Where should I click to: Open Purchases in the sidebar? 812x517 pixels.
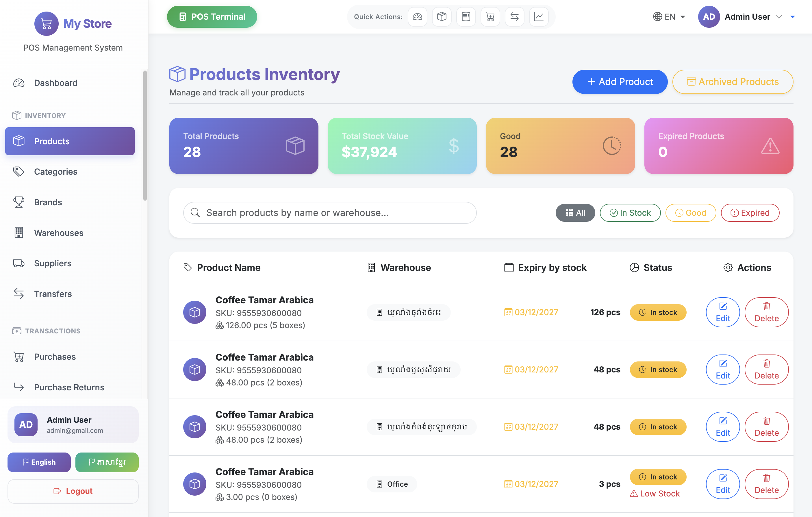coord(70,356)
